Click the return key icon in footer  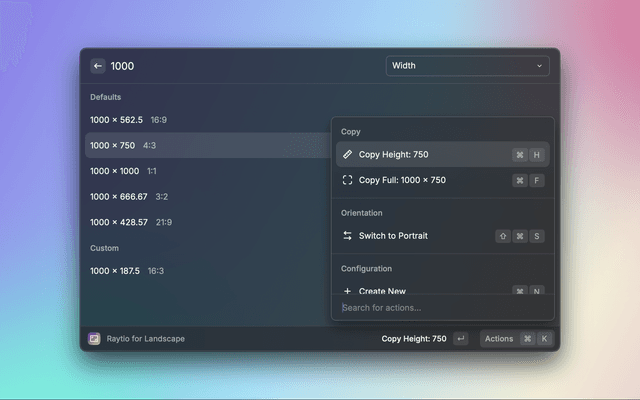(460, 339)
